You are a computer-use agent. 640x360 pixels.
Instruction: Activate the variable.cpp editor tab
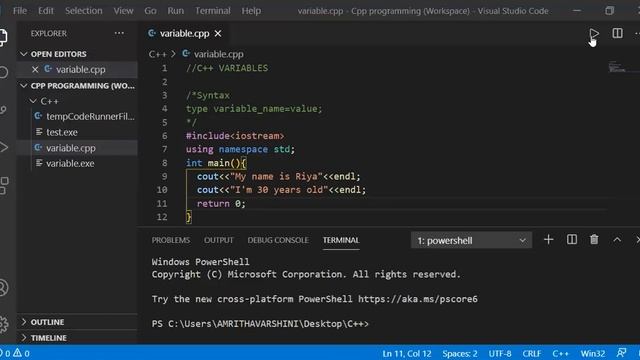[184, 33]
